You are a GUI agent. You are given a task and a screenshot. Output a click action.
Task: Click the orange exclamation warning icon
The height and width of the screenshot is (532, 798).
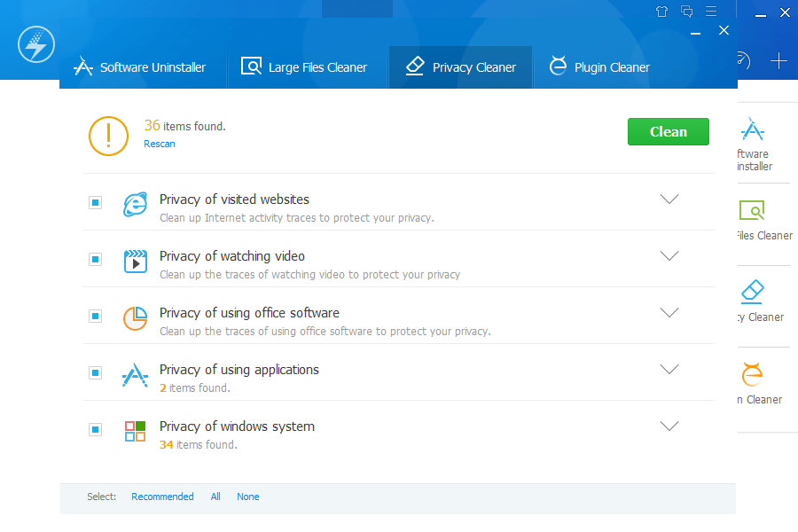(108, 136)
